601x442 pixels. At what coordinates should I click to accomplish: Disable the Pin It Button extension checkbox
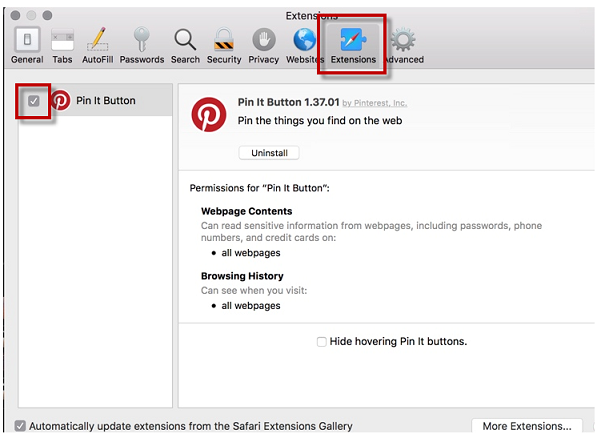click(34, 101)
